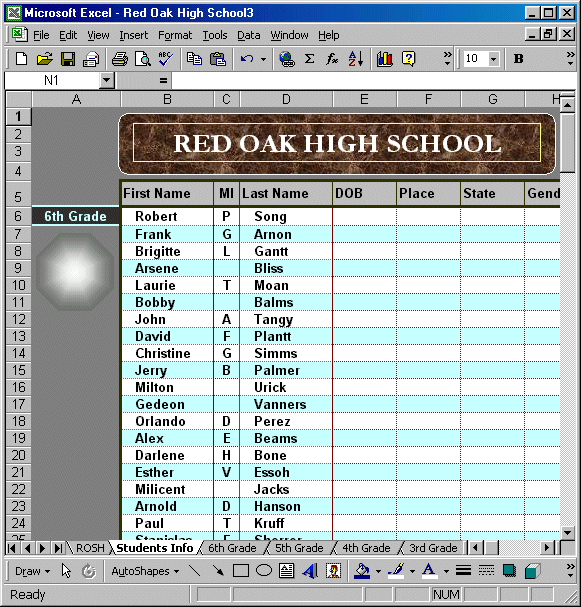This screenshot has width=581, height=607.
Task: Launch the Chart Wizard icon
Action: pyautogui.click(x=384, y=59)
